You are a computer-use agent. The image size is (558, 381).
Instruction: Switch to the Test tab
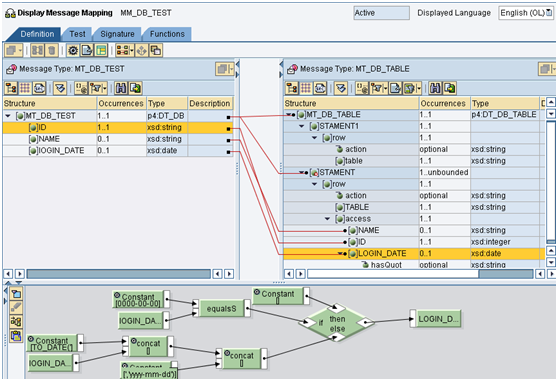point(77,34)
